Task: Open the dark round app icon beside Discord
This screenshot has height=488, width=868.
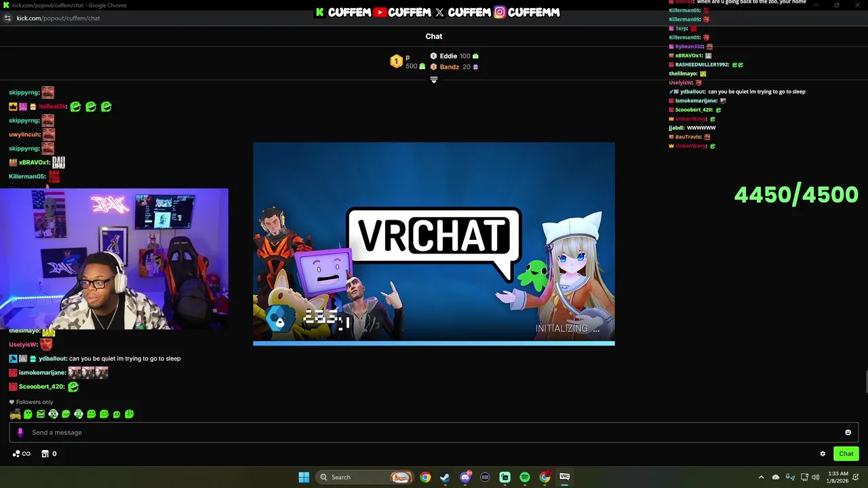Action: tap(485, 477)
